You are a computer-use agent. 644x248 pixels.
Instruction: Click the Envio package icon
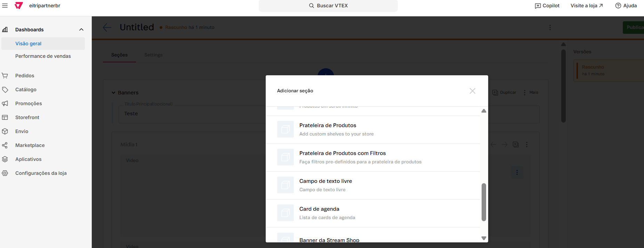pos(5,131)
